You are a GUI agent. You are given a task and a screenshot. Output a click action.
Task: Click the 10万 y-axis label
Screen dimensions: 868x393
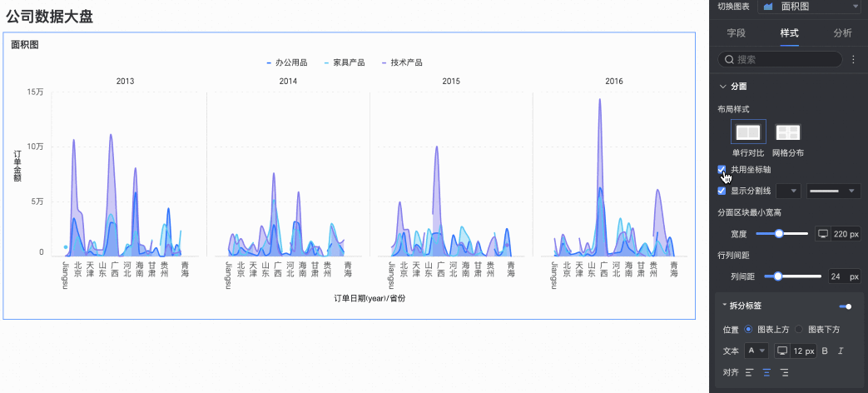point(35,147)
